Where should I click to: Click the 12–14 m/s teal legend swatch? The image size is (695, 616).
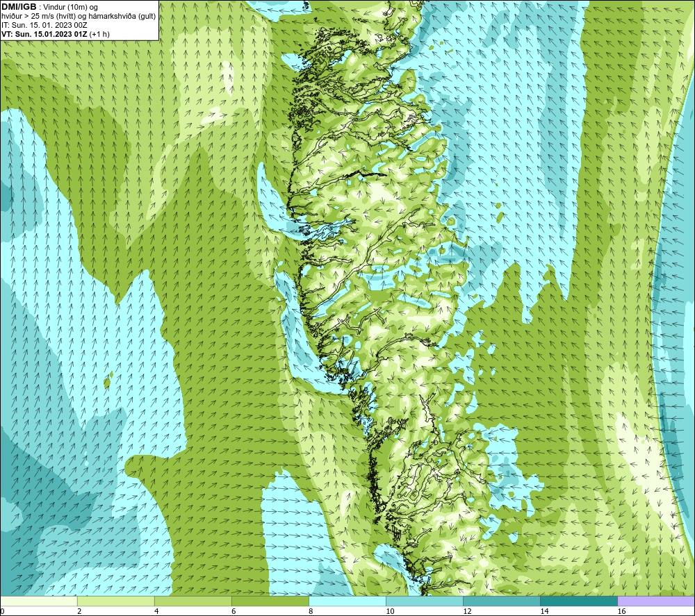502,601
